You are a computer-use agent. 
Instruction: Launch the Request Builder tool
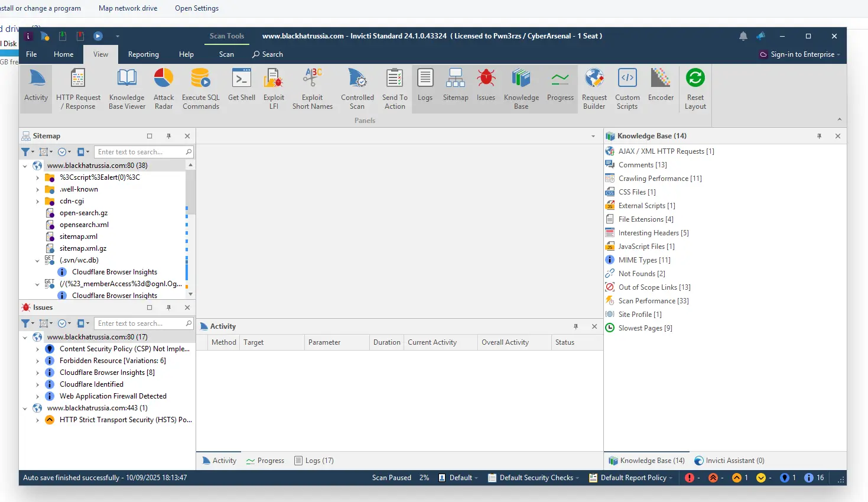(x=594, y=89)
